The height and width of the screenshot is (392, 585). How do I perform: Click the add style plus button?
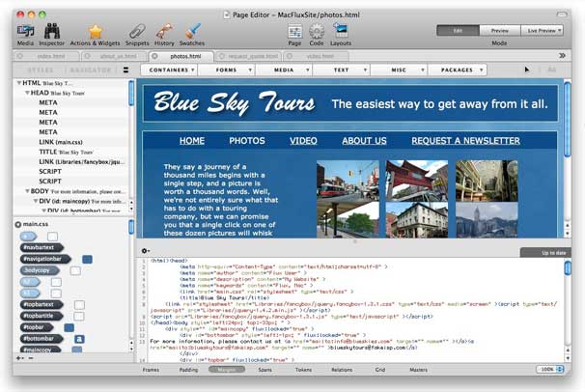[19, 358]
